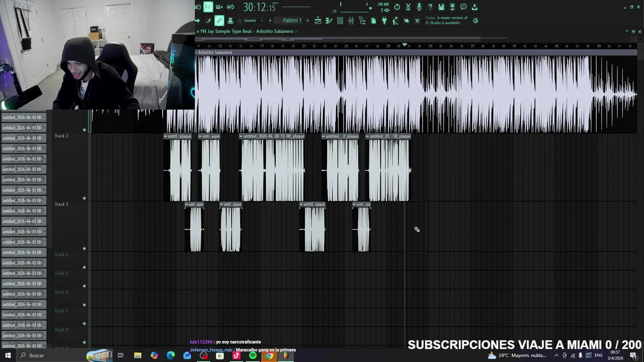The width and height of the screenshot is (644, 362).
Task: Click the 30:12:15 time display
Action: pos(259,8)
